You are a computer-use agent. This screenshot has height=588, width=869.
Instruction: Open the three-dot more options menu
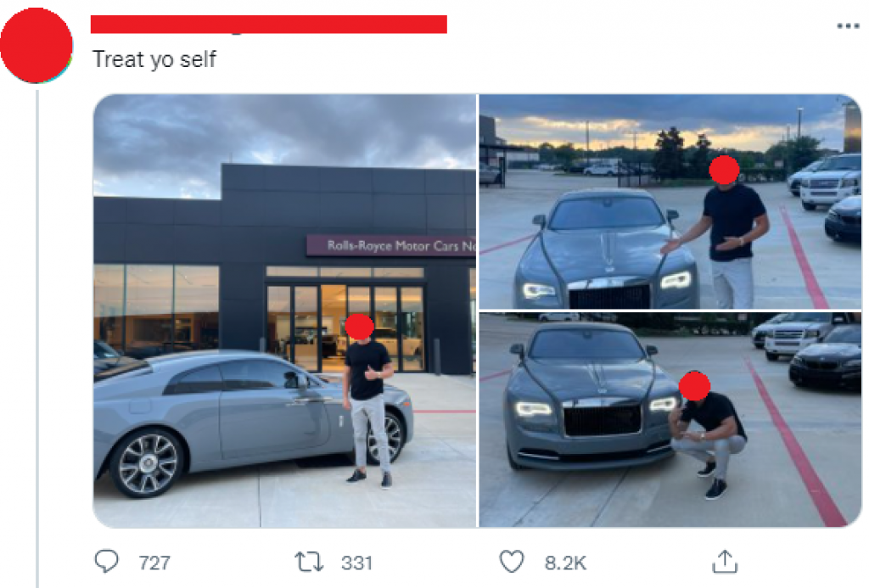pos(847,26)
